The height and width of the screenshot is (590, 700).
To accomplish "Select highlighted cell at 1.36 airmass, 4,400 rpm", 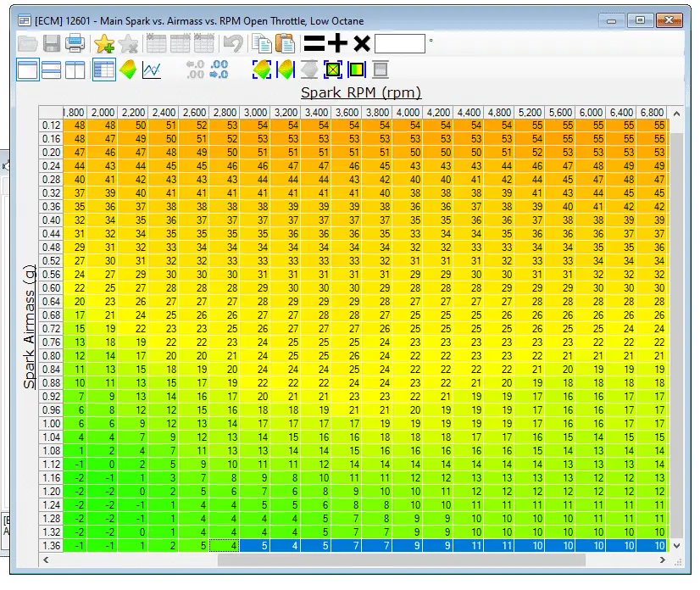I will pos(469,545).
